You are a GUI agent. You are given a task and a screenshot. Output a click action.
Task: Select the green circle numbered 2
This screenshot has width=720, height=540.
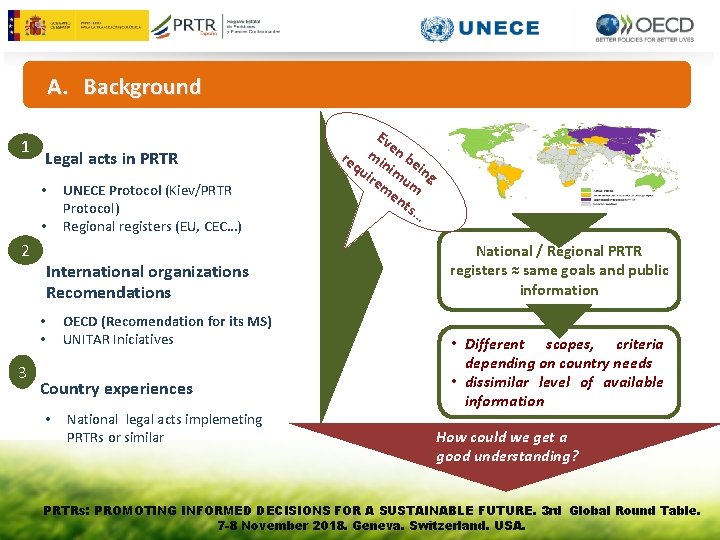pos(25,250)
